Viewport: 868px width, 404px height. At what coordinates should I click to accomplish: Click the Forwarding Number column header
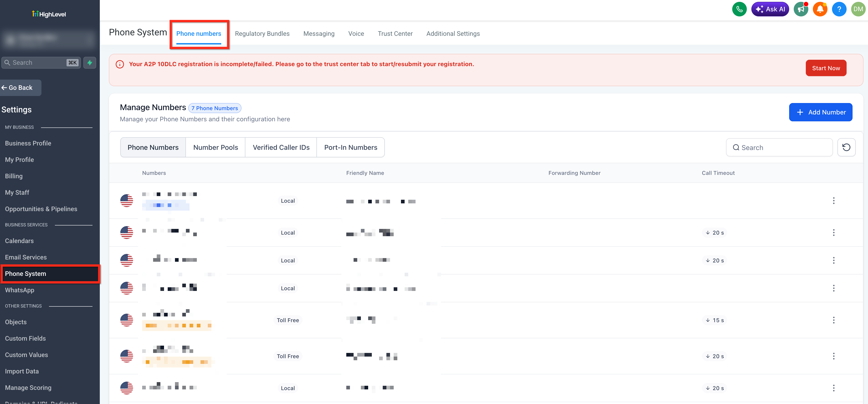click(x=574, y=173)
